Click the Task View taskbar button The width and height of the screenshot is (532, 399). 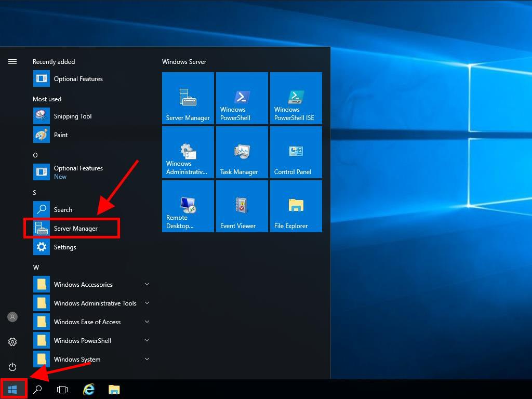(62, 389)
